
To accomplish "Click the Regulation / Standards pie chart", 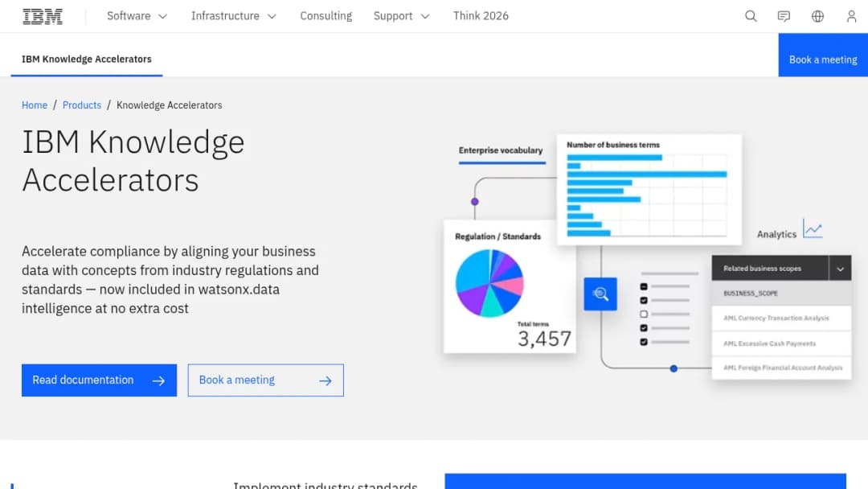I will (489, 283).
